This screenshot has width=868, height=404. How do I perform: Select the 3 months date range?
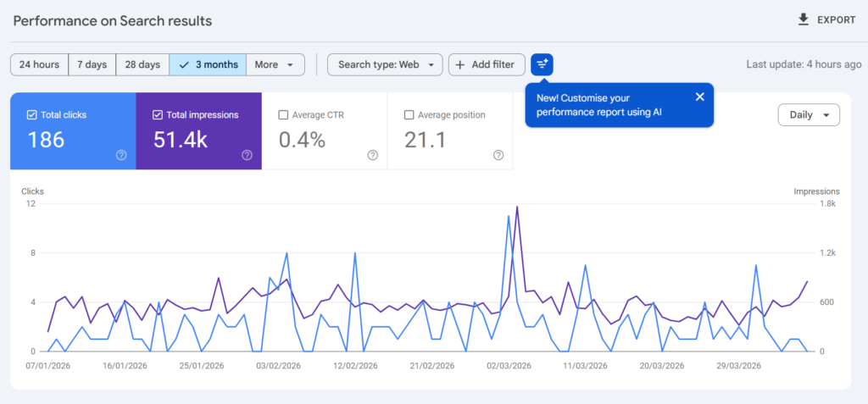208,64
